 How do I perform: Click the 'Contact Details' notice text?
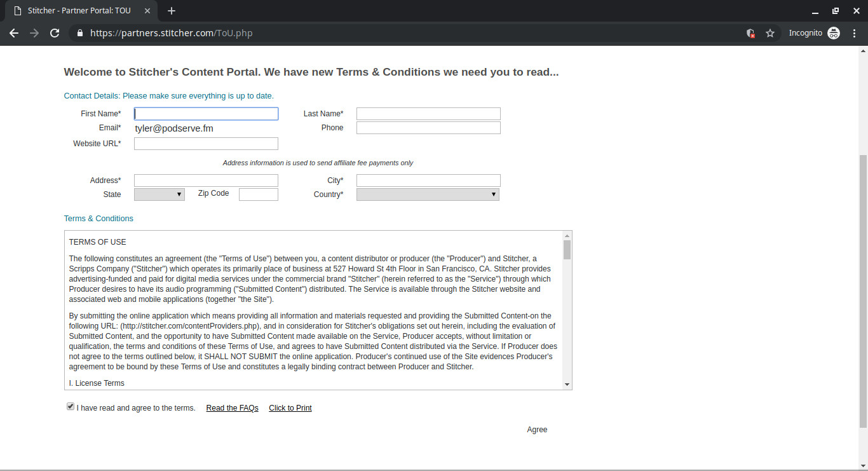(x=169, y=96)
